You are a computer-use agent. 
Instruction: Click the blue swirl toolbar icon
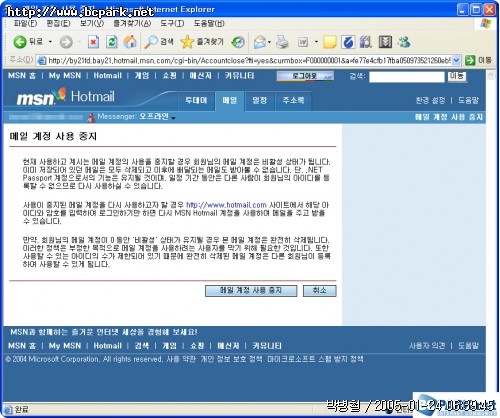(x=348, y=42)
